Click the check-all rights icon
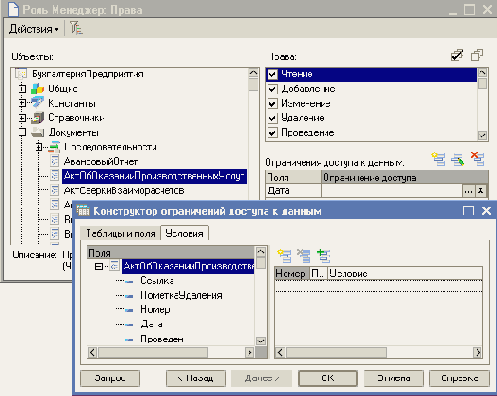Screen dimensions: 497x396 457,55
